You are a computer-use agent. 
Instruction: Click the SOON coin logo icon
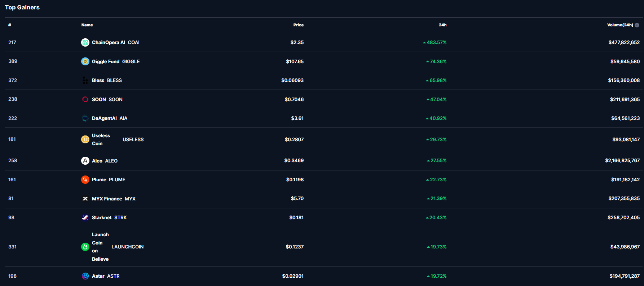pos(85,99)
